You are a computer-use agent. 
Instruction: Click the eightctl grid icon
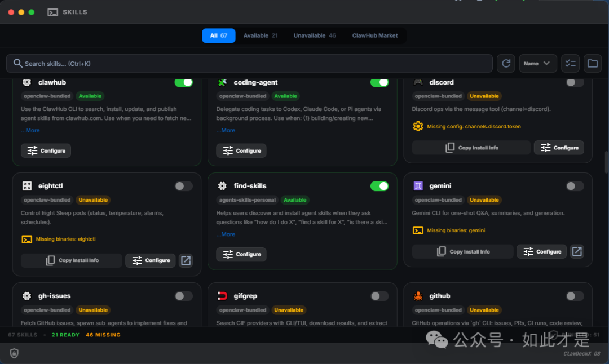(27, 186)
